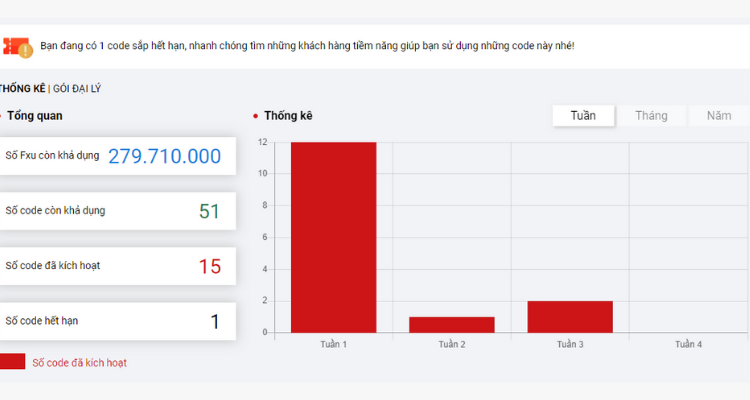Click the expiring coupon warning icon
750x400 pixels.
(x=18, y=47)
